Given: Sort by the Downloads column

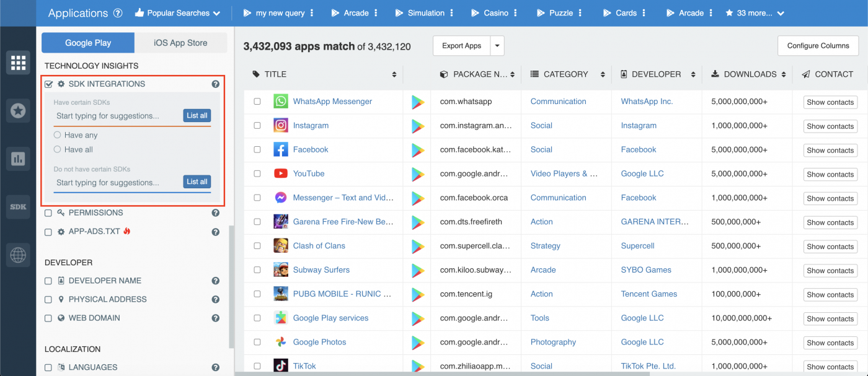Looking at the screenshot, I should coord(784,74).
